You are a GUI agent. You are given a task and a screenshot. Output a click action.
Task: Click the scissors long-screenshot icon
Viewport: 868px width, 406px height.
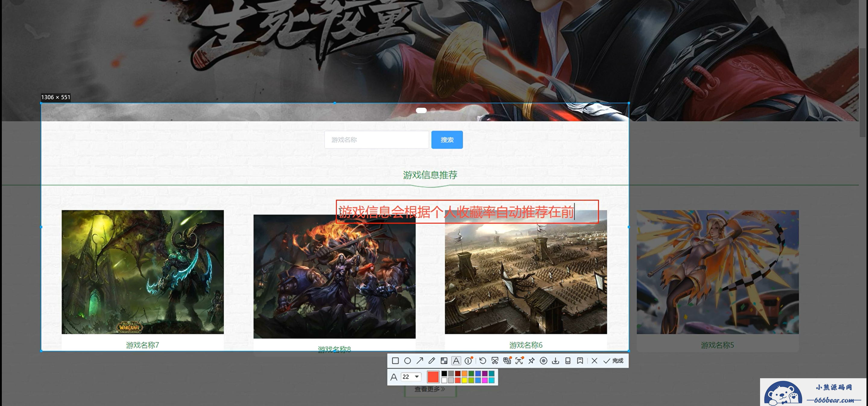click(x=495, y=361)
